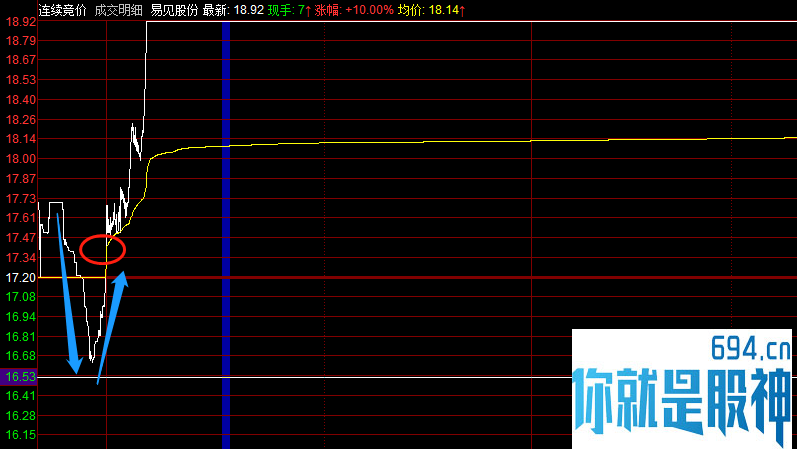The image size is (797, 449).
Task: Click the 17.87 price axis label
Action: click(21, 178)
